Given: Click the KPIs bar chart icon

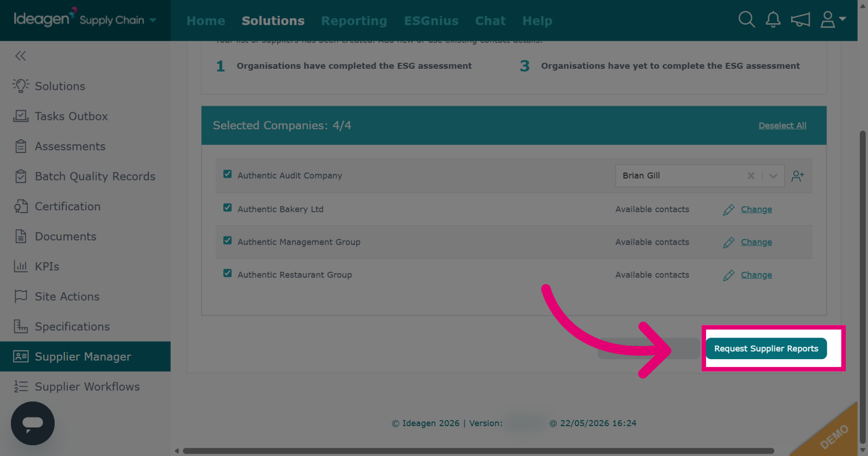Looking at the screenshot, I should (x=20, y=266).
